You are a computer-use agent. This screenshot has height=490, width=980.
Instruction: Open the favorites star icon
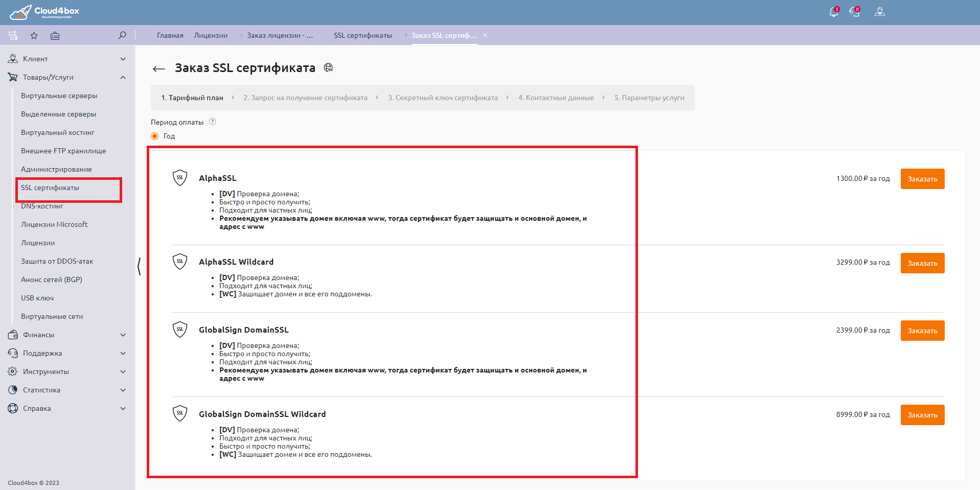[x=34, y=35]
